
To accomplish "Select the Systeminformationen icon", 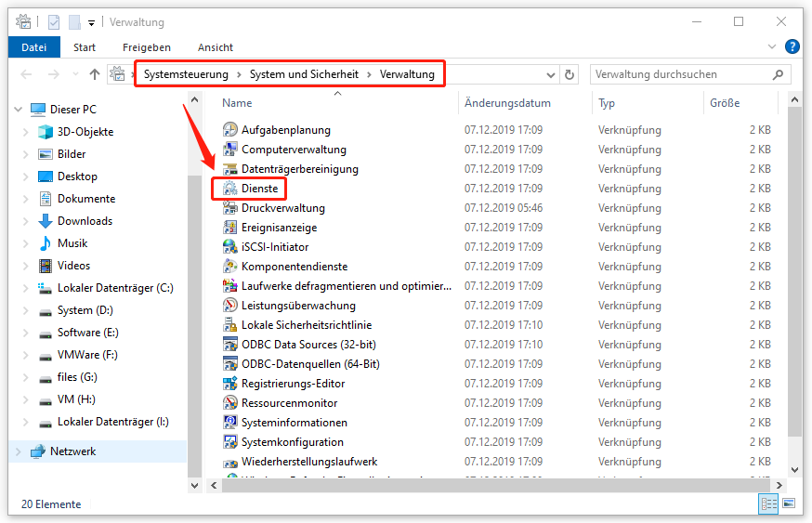I will coord(229,423).
